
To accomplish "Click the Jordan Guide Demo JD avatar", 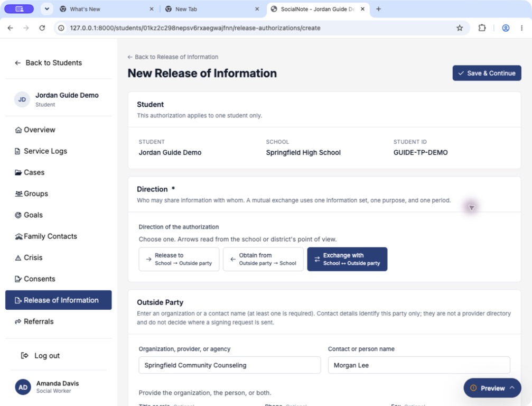I will [22, 99].
